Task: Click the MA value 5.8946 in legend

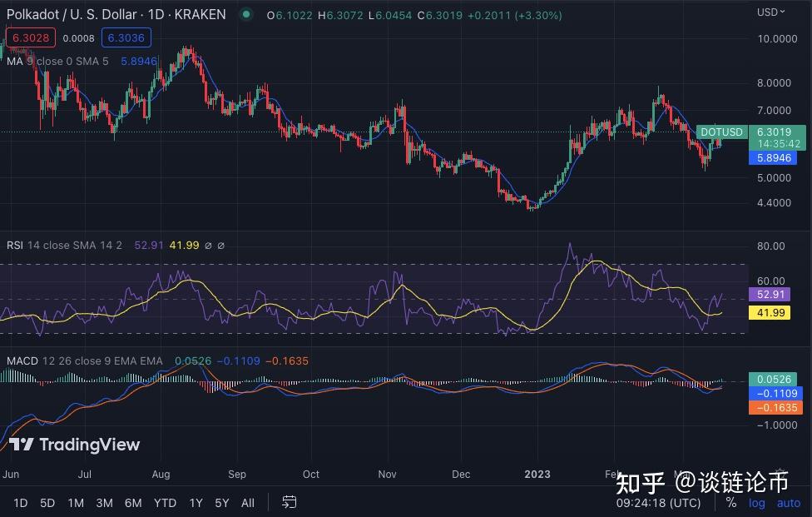Action: (x=139, y=61)
